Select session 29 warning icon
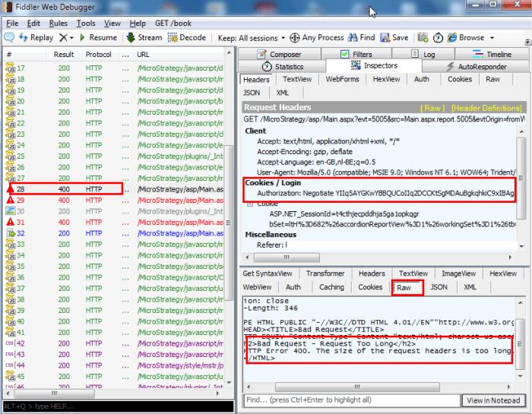 pos(11,200)
